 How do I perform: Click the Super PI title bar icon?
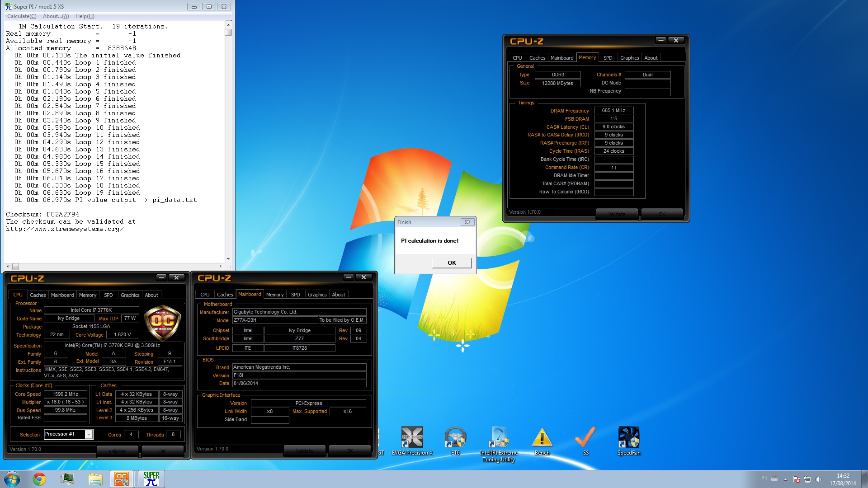point(8,6)
